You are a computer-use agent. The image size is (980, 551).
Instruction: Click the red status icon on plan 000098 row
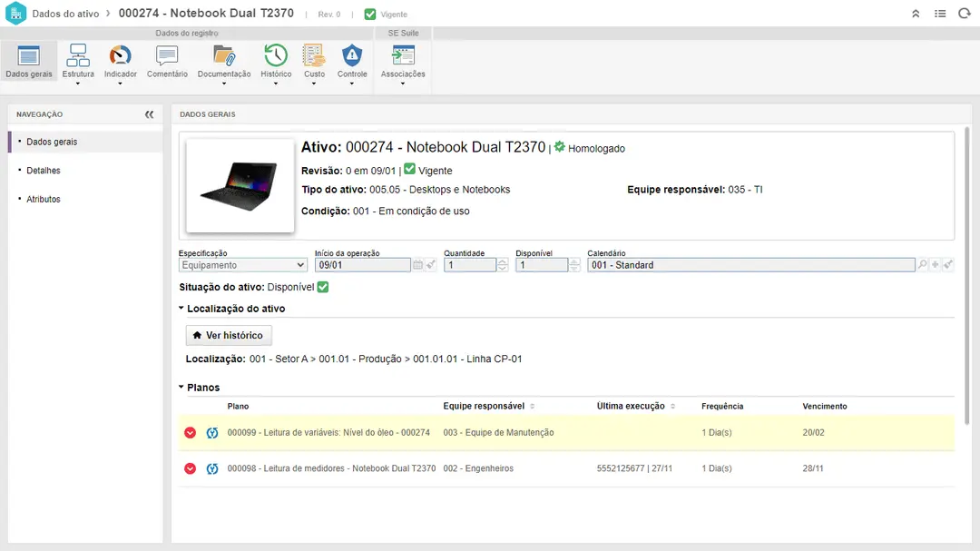190,468
